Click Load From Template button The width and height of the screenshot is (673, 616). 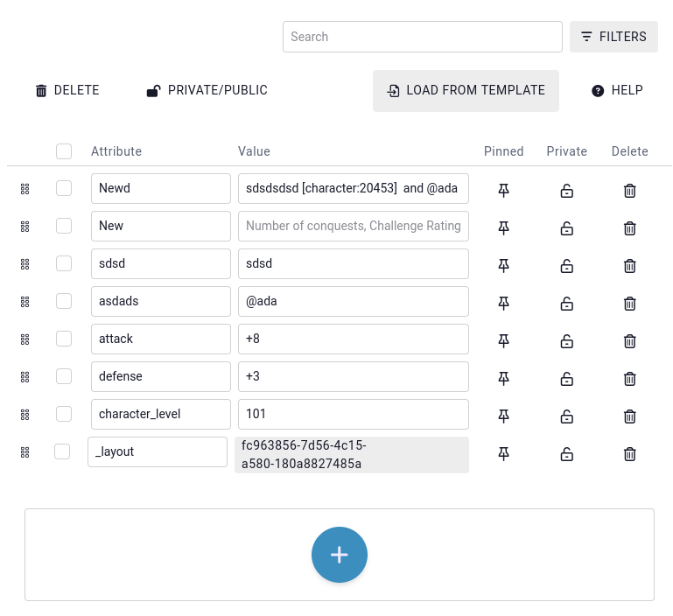(466, 90)
